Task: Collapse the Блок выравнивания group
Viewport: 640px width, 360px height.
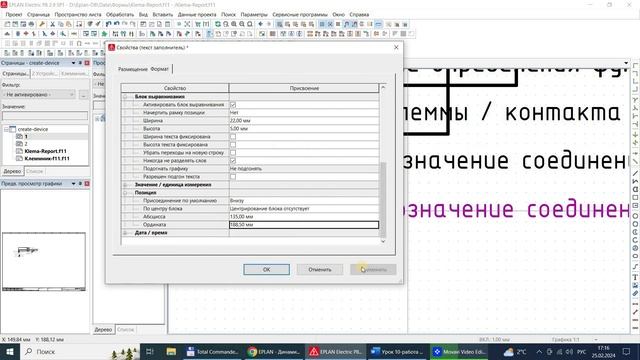Action: click(x=126, y=97)
